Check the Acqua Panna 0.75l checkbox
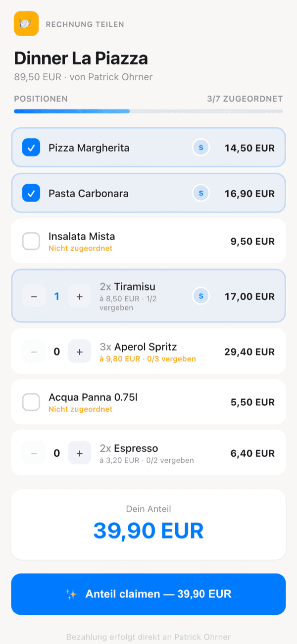 point(31,402)
